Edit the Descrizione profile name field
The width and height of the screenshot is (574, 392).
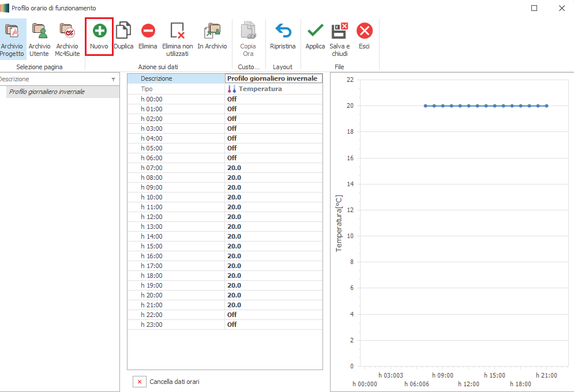273,78
